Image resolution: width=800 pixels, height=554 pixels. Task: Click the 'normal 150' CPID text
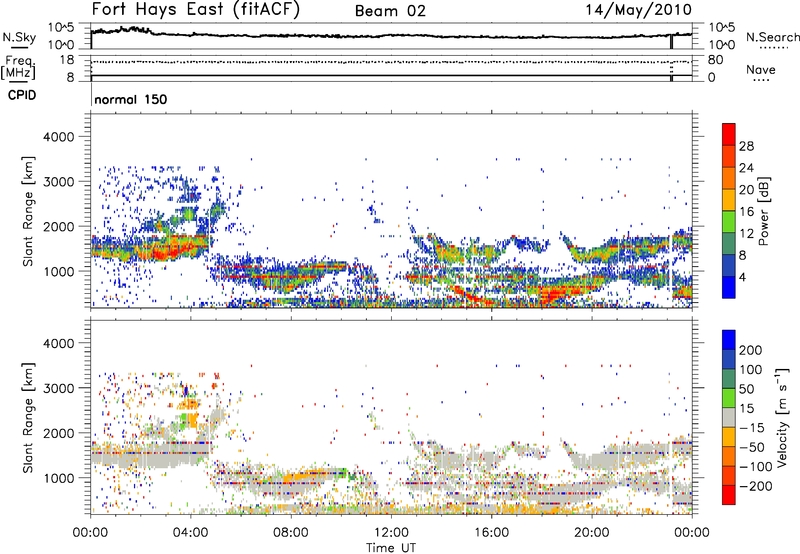pyautogui.click(x=131, y=99)
